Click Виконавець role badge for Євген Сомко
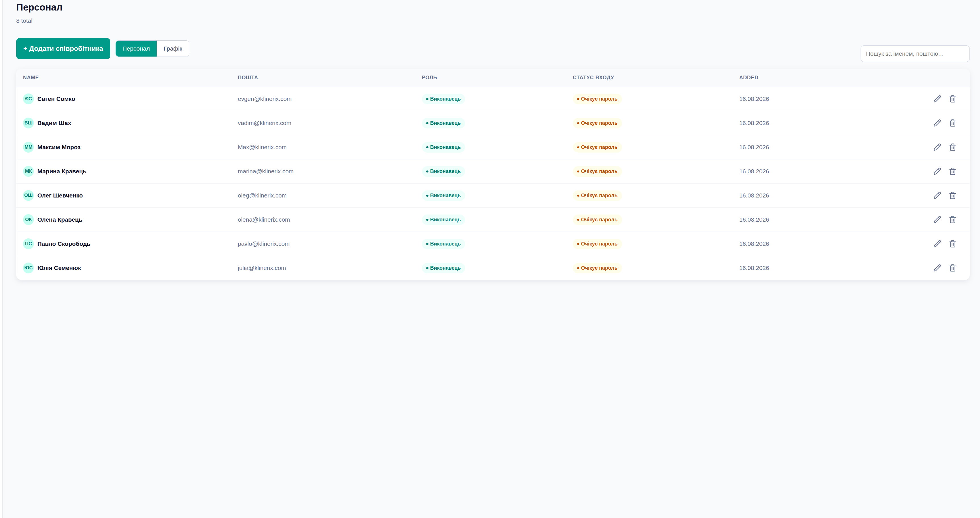 (x=443, y=99)
